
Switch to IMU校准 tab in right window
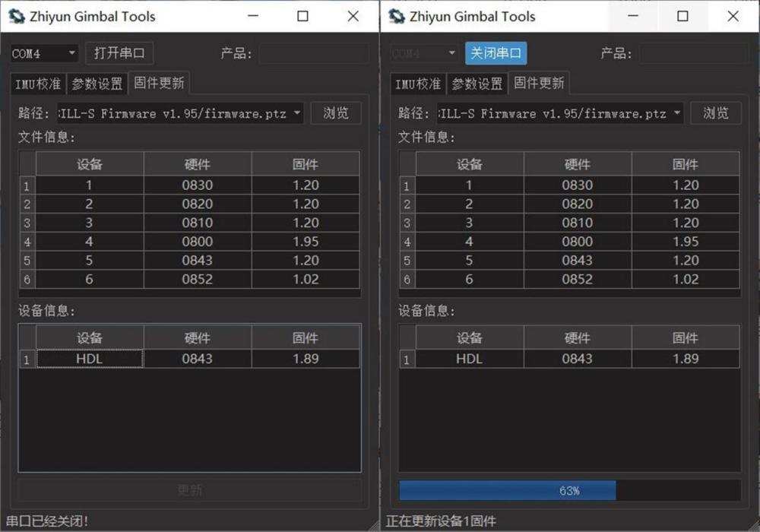tap(418, 84)
